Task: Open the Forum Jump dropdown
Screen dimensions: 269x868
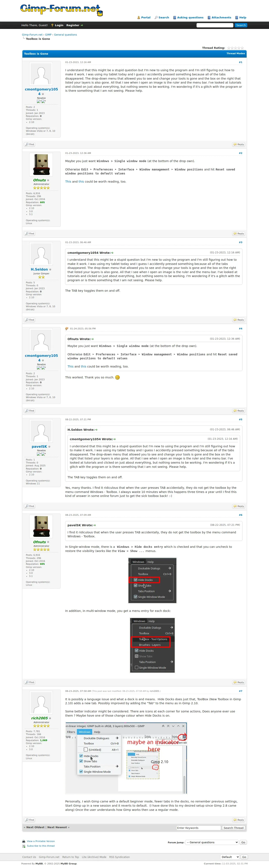Action: coord(212,842)
